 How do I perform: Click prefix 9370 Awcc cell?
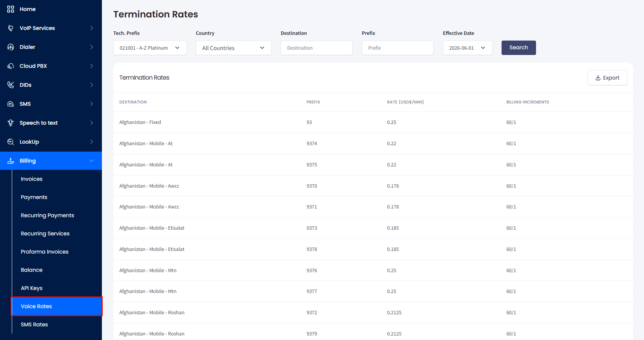point(312,186)
